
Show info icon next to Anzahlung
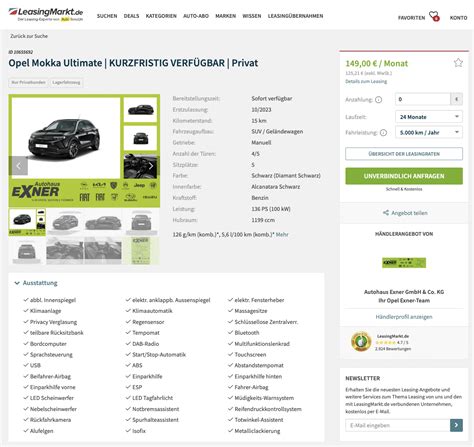pyautogui.click(x=378, y=100)
